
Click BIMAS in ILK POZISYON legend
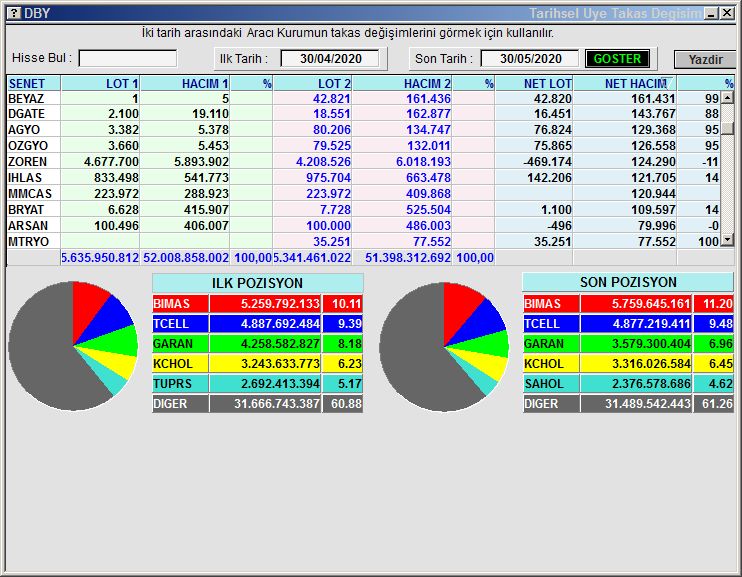point(180,303)
